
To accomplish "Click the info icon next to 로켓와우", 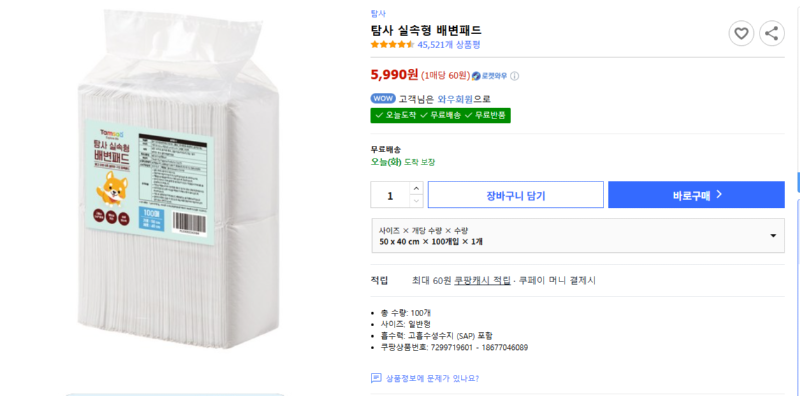I will coord(515,76).
